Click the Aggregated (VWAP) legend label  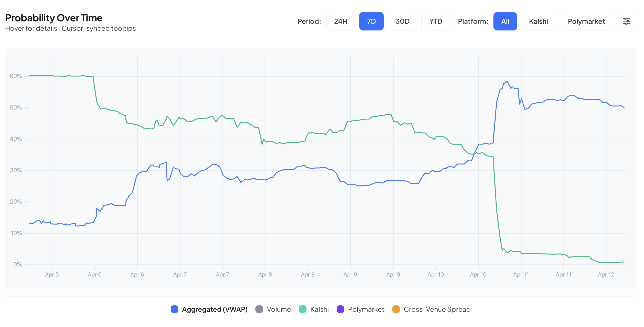(x=215, y=309)
